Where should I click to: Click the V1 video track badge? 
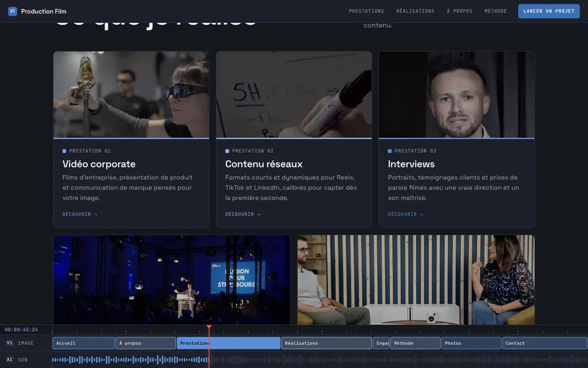[10, 343]
